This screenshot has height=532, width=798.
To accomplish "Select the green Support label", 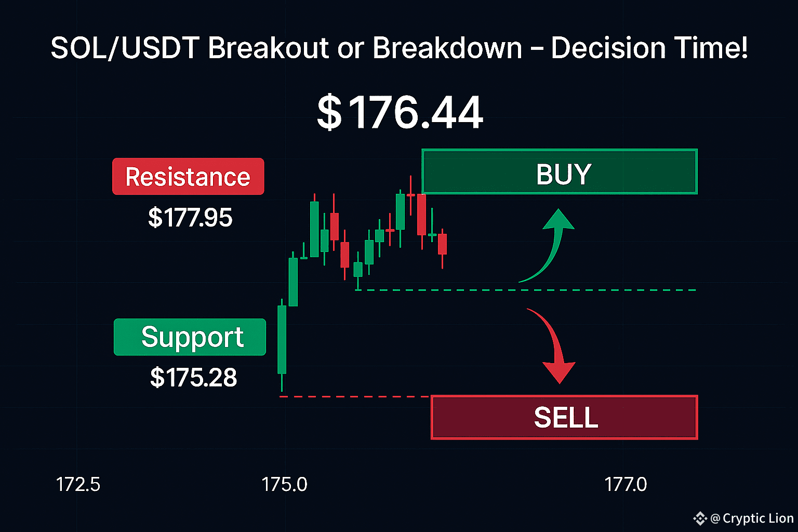I will [190, 337].
